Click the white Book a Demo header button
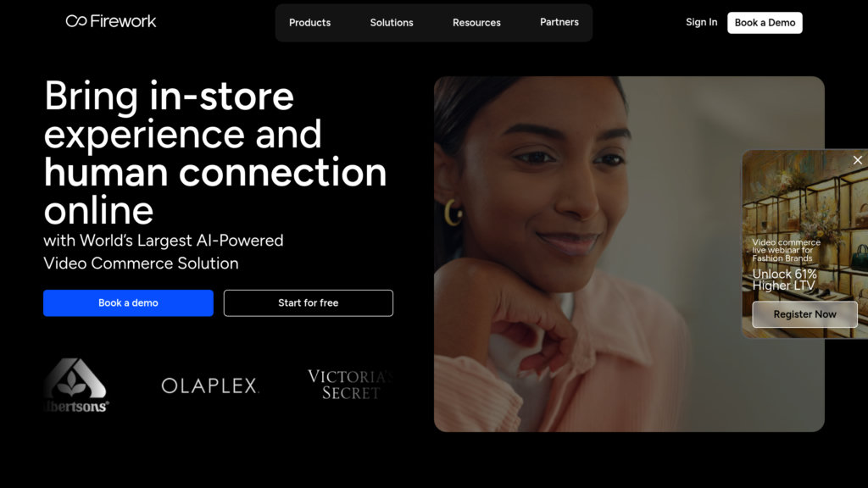The height and width of the screenshot is (488, 868). coord(765,23)
